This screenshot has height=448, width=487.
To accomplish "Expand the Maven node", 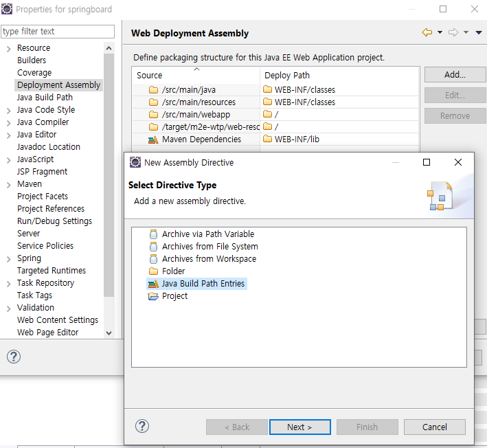I will click(x=9, y=185).
